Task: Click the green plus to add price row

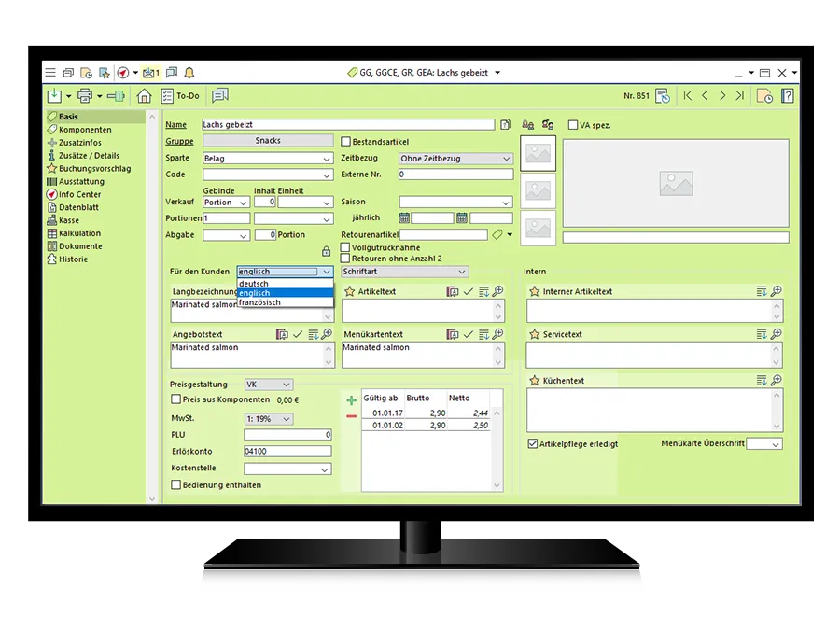Action: [x=352, y=400]
